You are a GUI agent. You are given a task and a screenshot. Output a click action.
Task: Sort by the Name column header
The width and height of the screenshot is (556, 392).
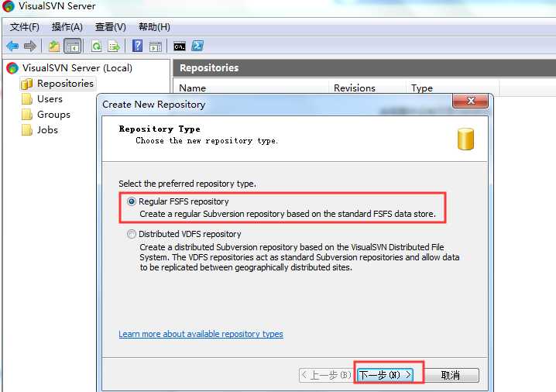point(251,88)
